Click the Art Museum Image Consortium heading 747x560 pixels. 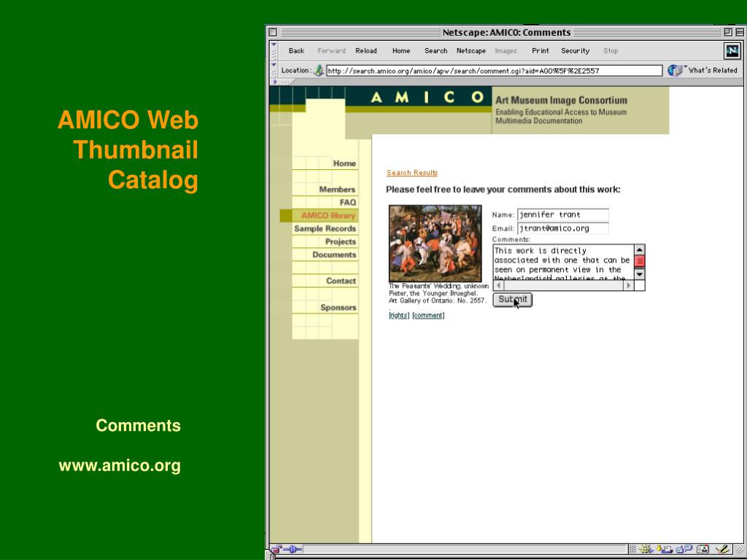tap(561, 100)
